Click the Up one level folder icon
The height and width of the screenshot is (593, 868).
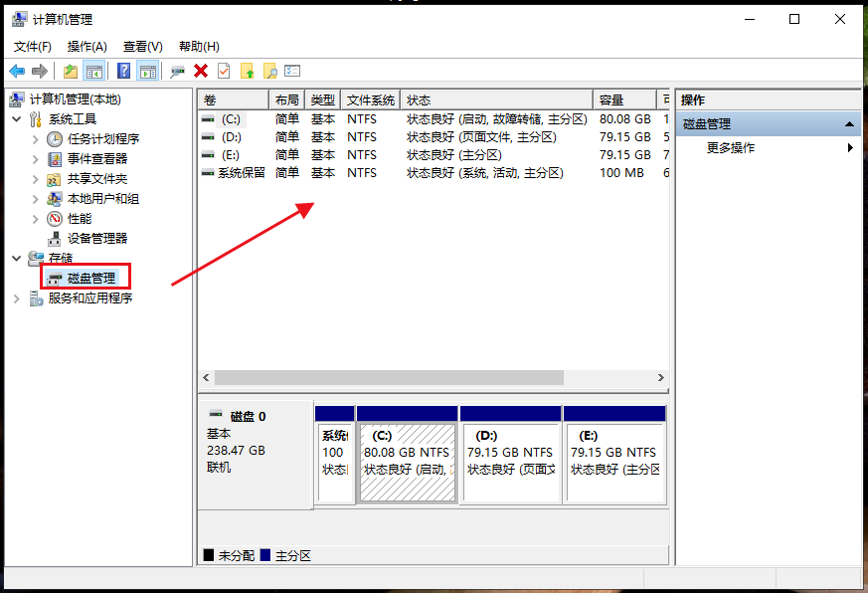[x=70, y=71]
